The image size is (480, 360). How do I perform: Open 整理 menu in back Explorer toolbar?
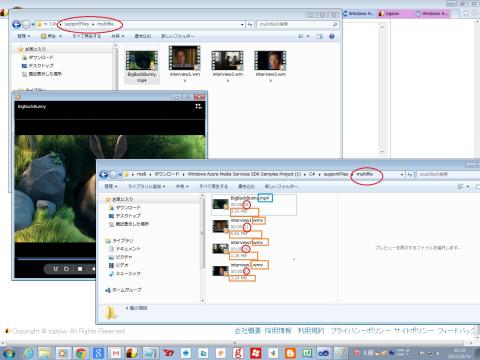pos(24,36)
